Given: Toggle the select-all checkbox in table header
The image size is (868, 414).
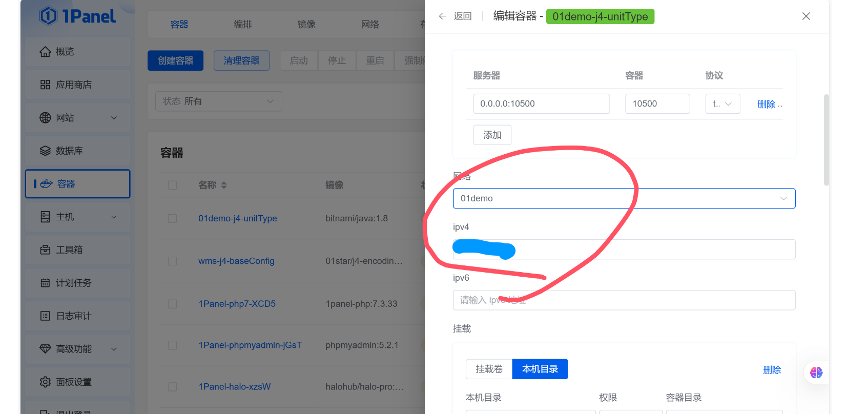Looking at the screenshot, I should click(173, 185).
